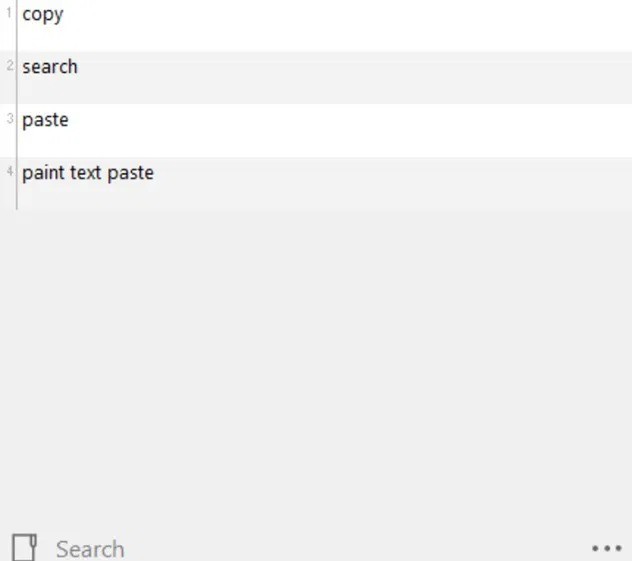Open the Groups icon beside Search

[x=25, y=547]
